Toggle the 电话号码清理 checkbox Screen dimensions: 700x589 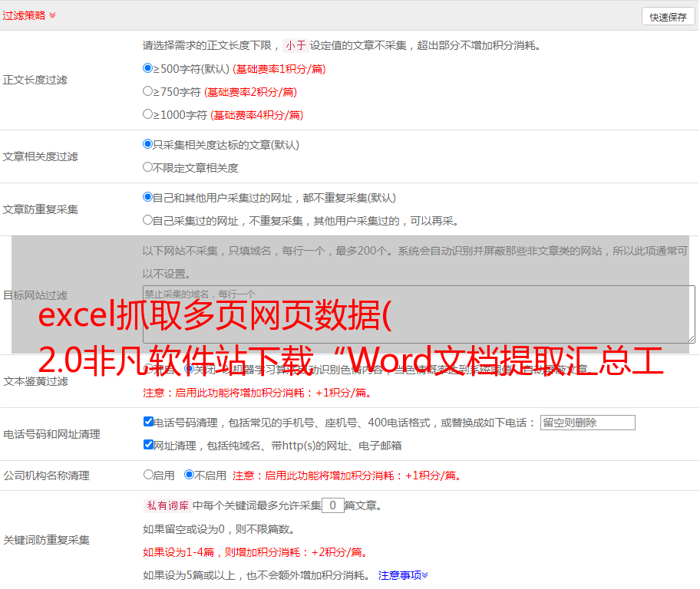click(148, 422)
